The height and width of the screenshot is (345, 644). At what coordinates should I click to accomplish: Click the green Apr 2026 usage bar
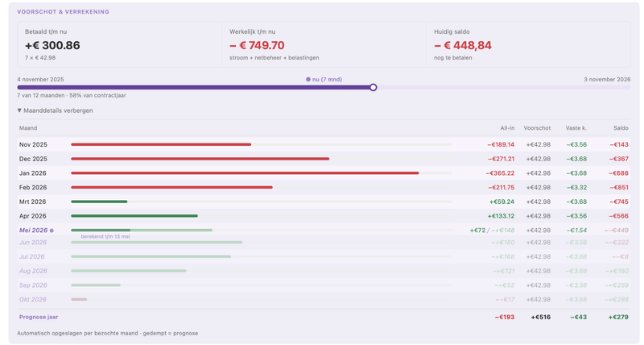tap(134, 216)
